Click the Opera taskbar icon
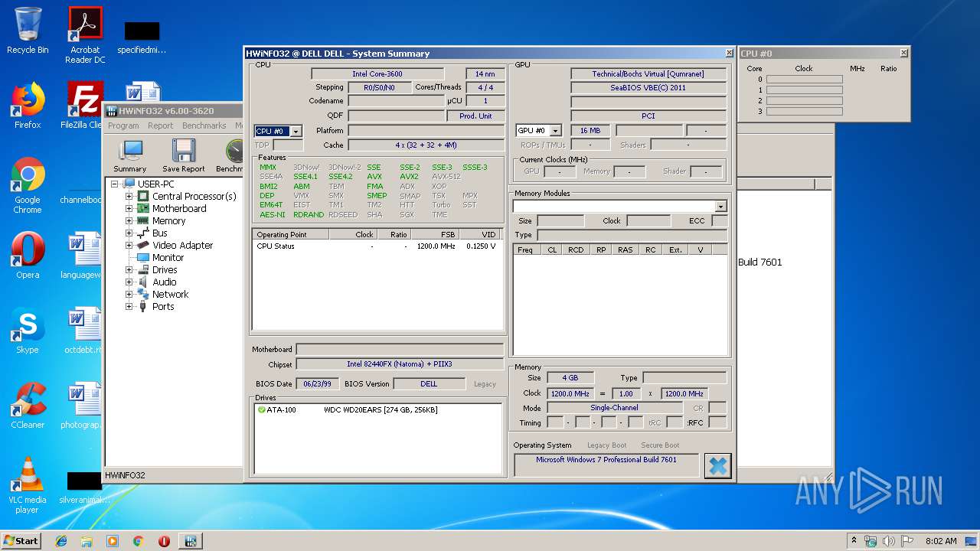 click(164, 541)
